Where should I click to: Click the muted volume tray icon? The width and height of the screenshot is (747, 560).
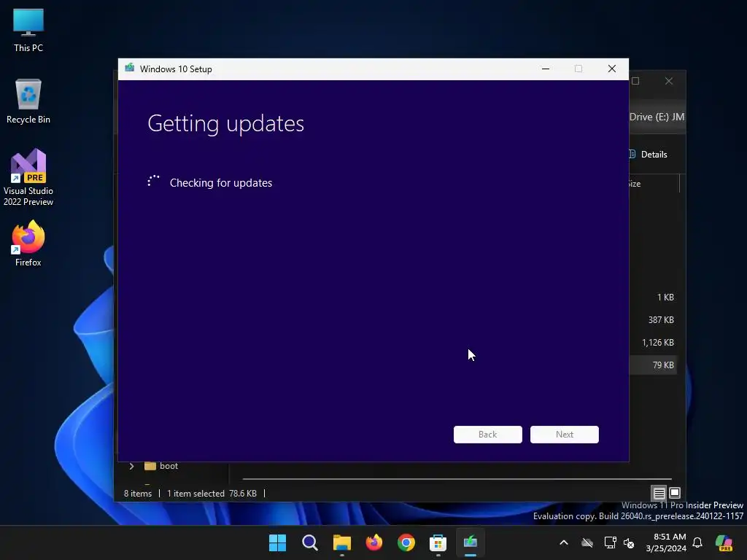coord(629,542)
